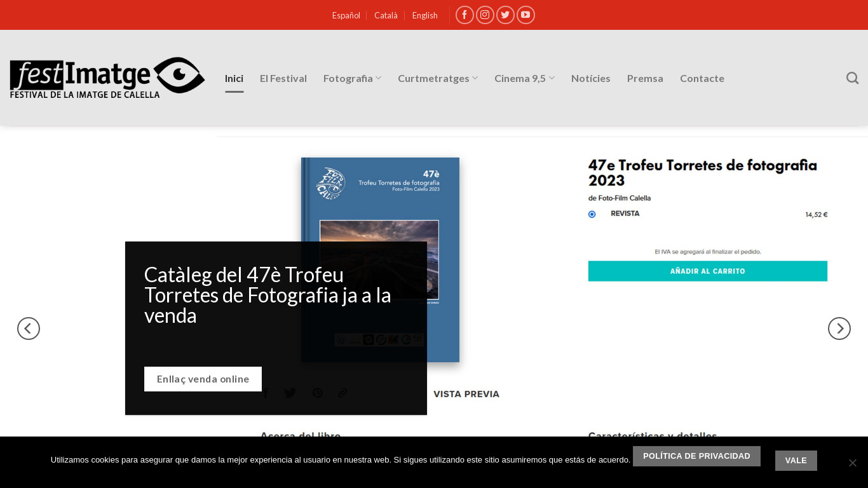Open the YouTube social icon
Viewport: 868px width, 488px height.
pos(526,15)
